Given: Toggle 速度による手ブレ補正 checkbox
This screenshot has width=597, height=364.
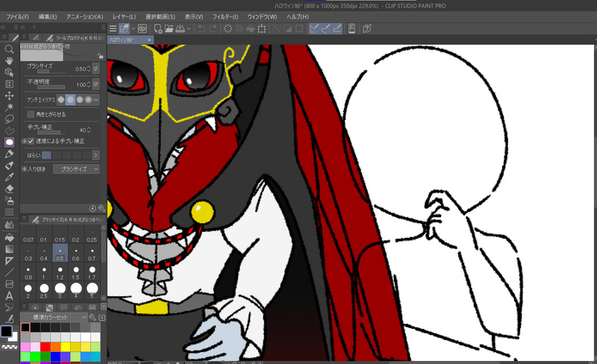Looking at the screenshot, I should coord(31,141).
